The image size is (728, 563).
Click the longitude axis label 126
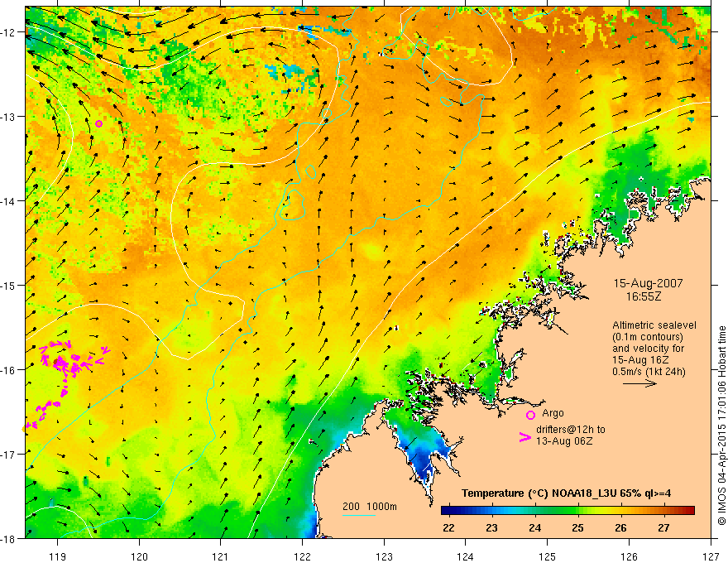coord(629,556)
